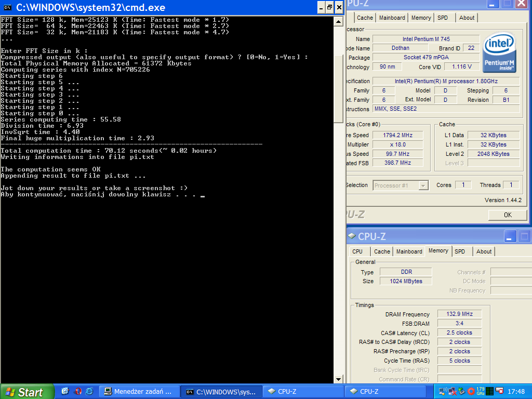
Task: Expand the Processor #1 selection dropdown
Action: [x=423, y=185]
